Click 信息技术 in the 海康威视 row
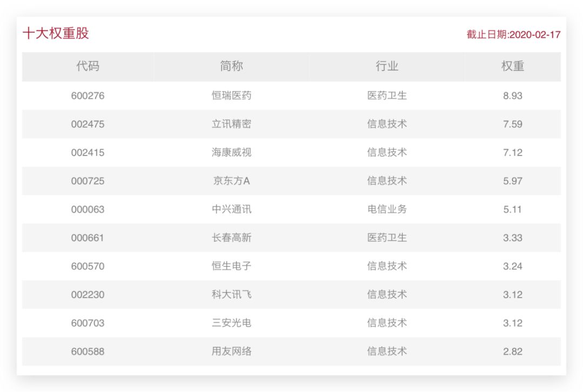 coord(387,152)
